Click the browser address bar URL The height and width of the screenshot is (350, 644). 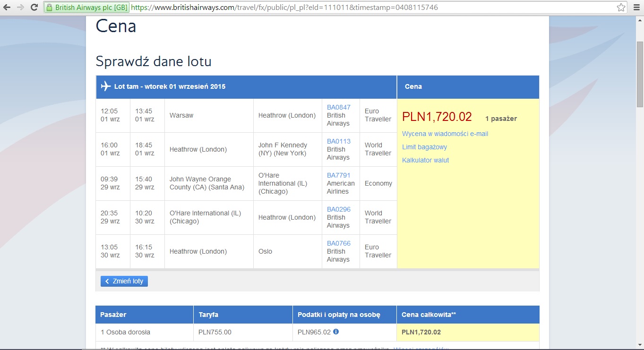pyautogui.click(x=284, y=8)
